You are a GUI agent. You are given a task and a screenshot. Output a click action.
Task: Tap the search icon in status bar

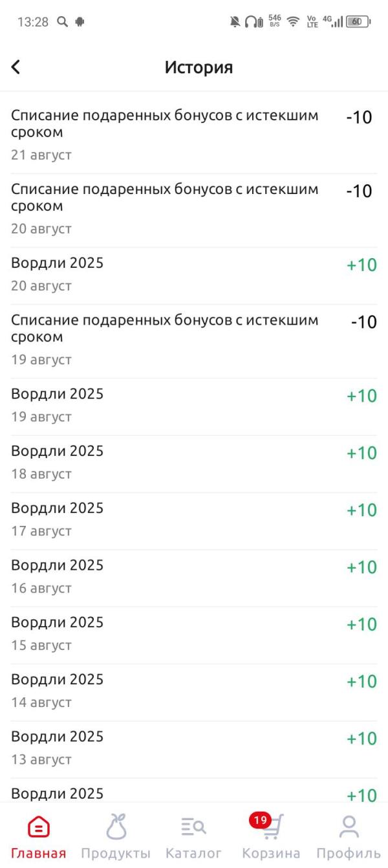pyautogui.click(x=62, y=22)
